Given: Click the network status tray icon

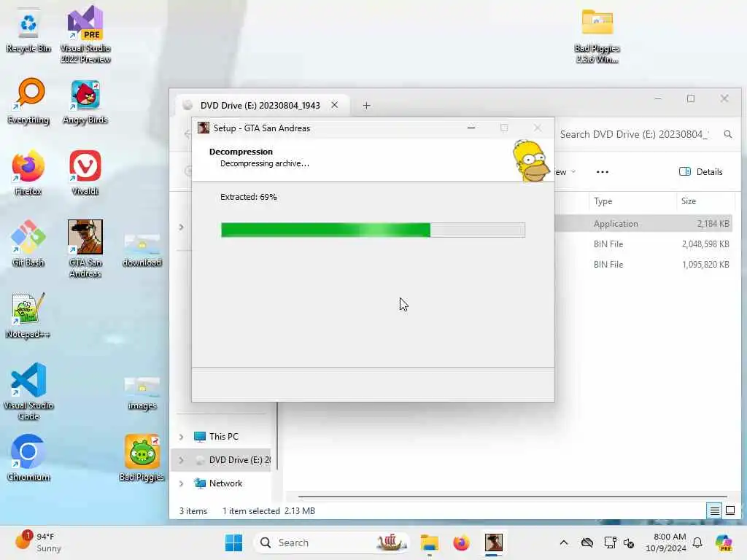Looking at the screenshot, I should (610, 542).
